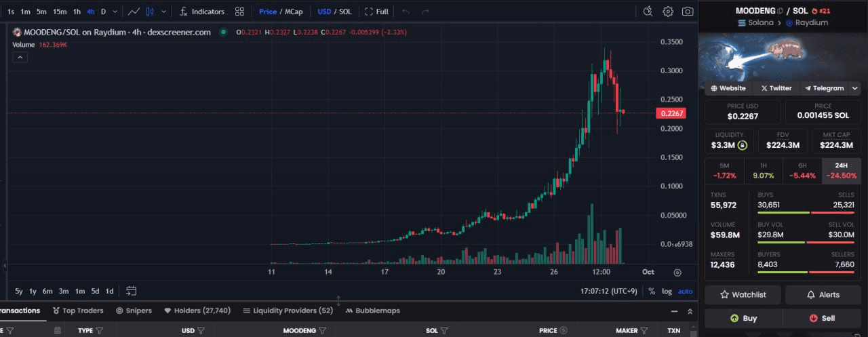
Task: Set chart range to 5y
Action: [x=19, y=291]
